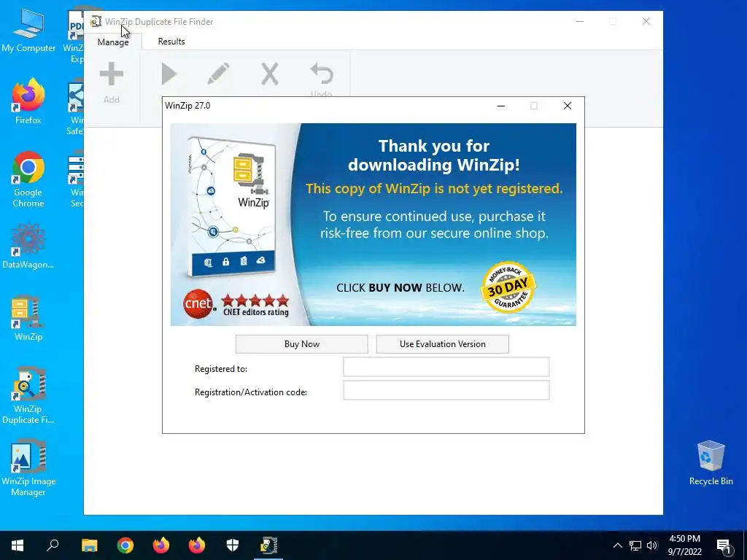Minimize the WinZip 27.0 dialog
Screen dimensions: 747x560
point(501,106)
